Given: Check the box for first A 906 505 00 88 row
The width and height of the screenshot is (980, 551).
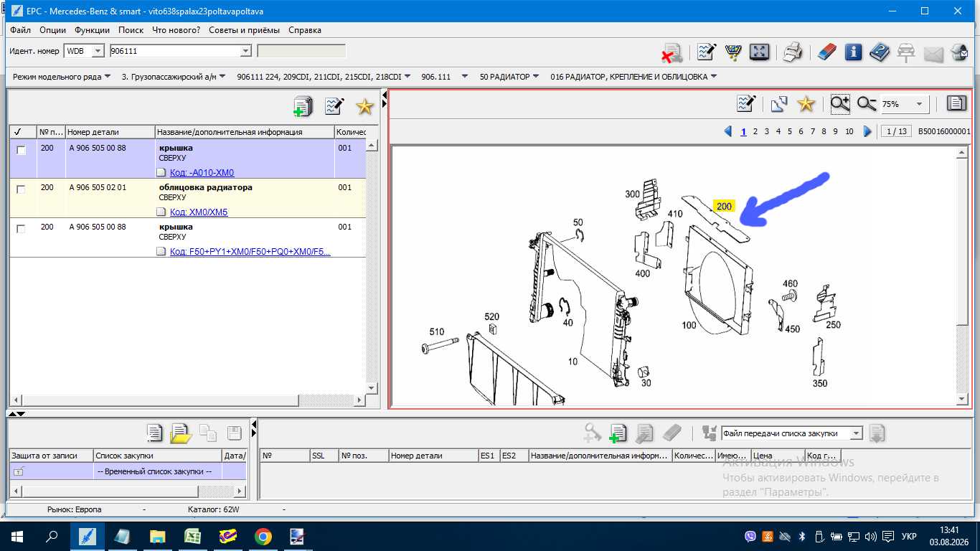Looking at the screenshot, I should pos(21,150).
